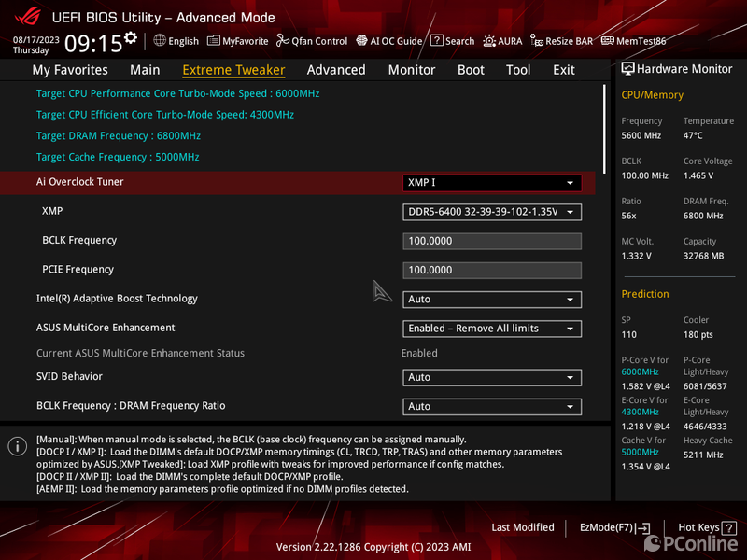Click the 6800 MHz DRAM Freq. value
Image resolution: width=747 pixels, height=560 pixels.
coord(703,216)
